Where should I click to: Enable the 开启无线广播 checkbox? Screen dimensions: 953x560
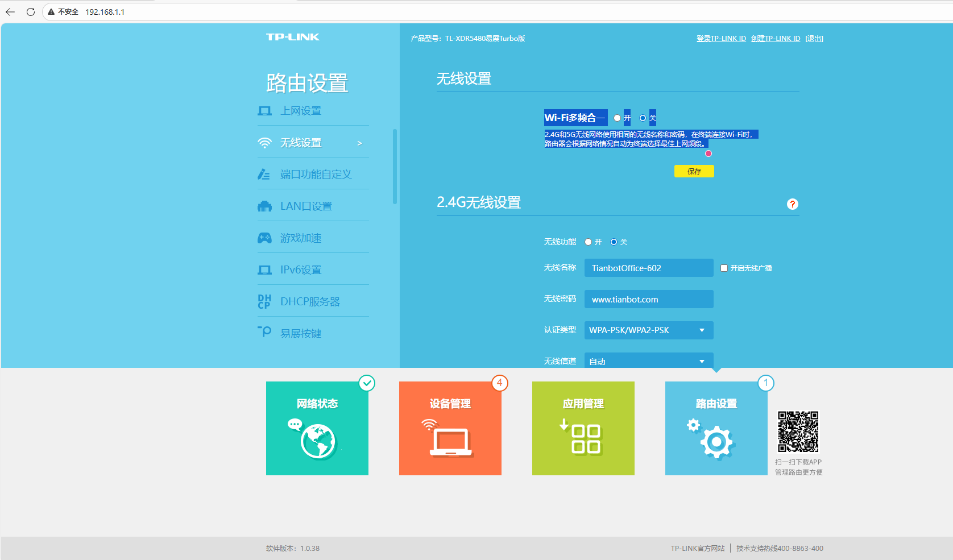click(x=724, y=268)
